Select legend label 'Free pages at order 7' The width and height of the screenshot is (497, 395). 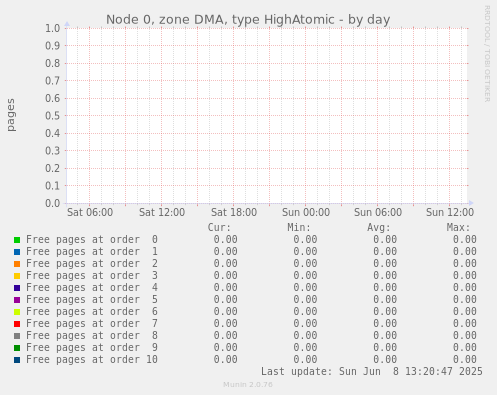coord(92,324)
